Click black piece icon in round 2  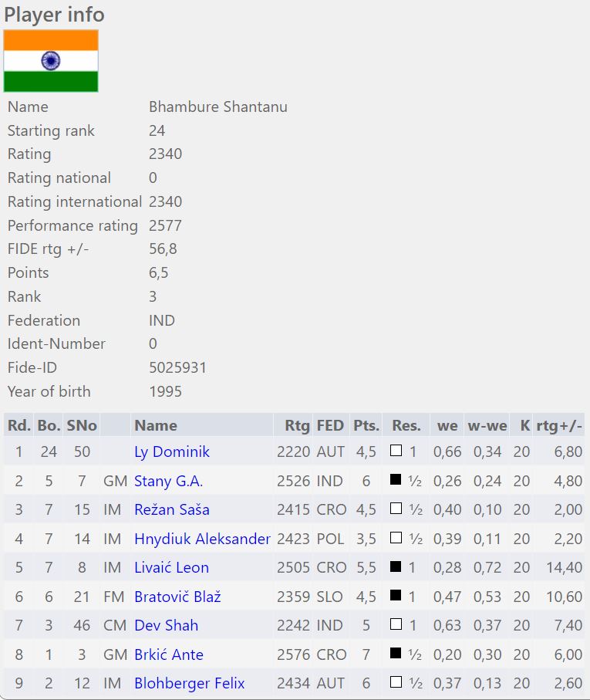pyautogui.click(x=396, y=480)
